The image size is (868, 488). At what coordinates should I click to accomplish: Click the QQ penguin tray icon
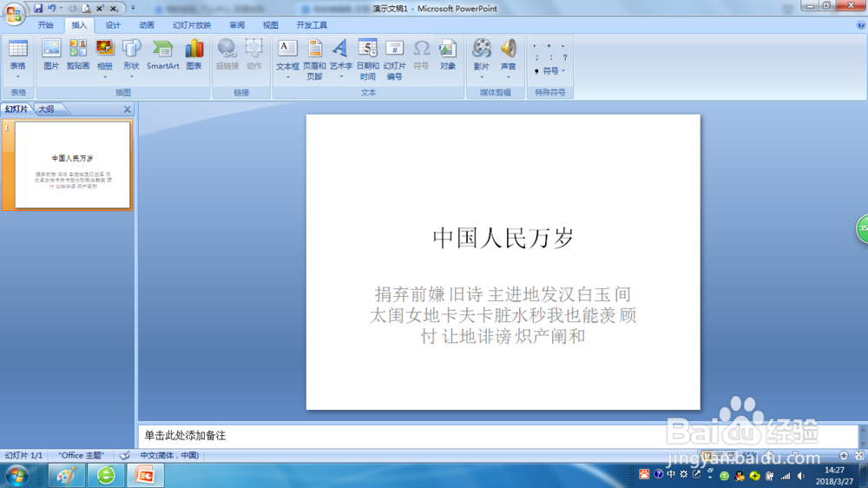pyautogui.click(x=740, y=475)
